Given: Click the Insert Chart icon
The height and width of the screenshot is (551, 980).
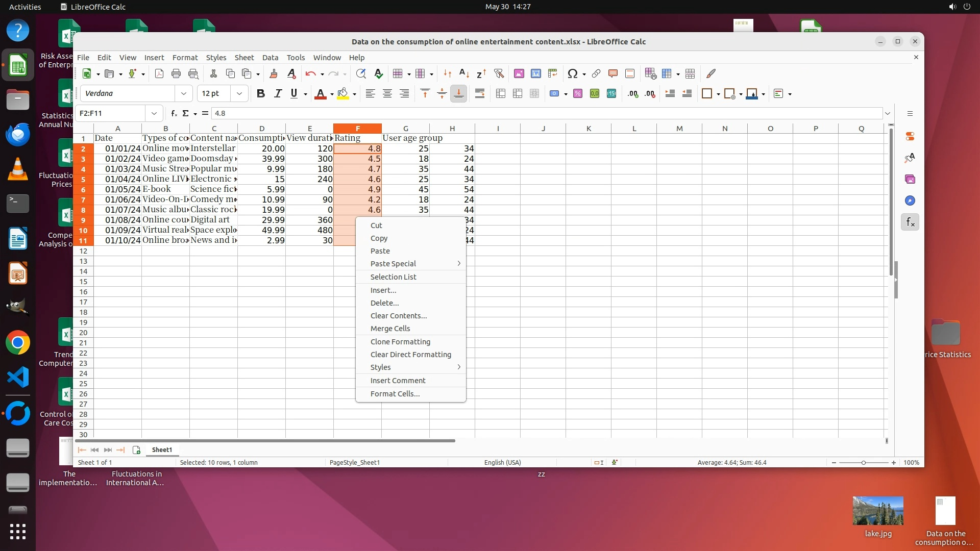Looking at the screenshot, I should 535,74.
